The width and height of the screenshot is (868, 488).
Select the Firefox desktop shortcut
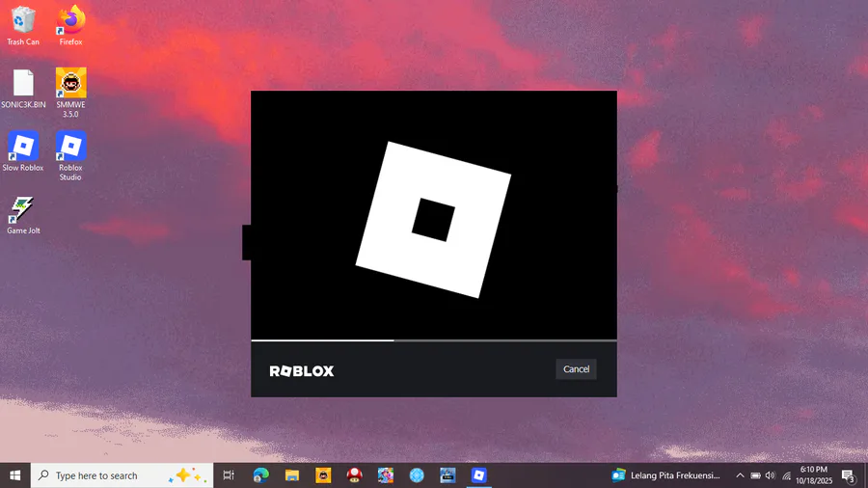click(x=70, y=26)
